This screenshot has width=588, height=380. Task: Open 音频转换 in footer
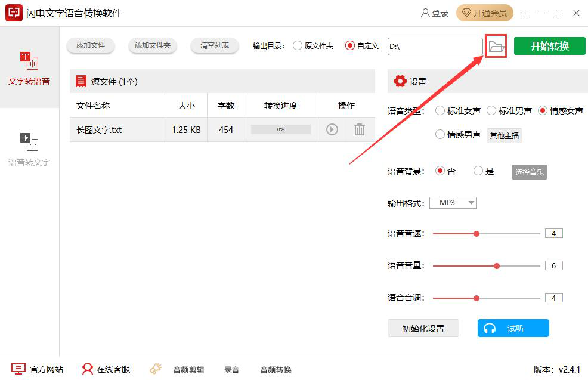click(x=276, y=370)
